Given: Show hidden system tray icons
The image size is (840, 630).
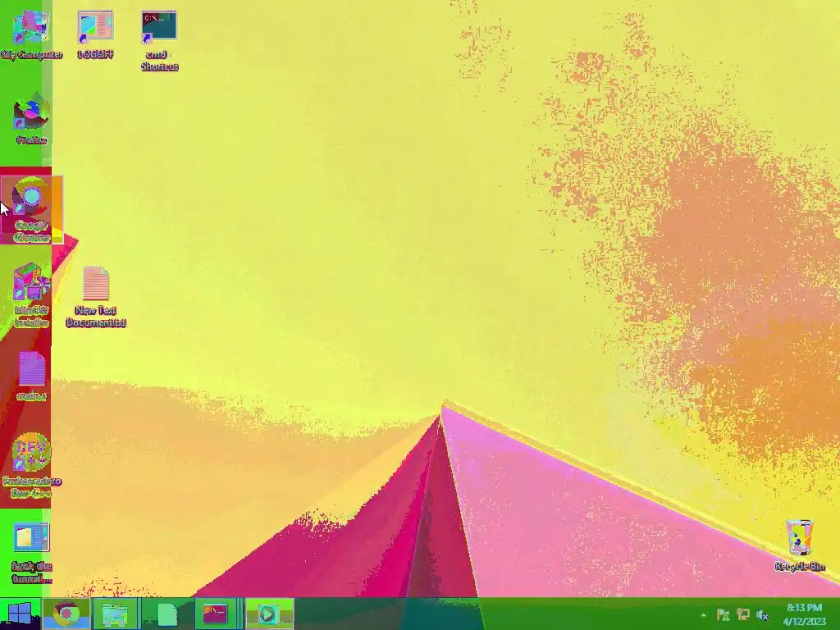Looking at the screenshot, I should (x=703, y=615).
